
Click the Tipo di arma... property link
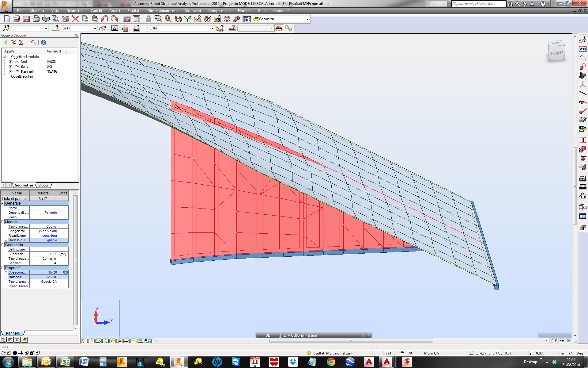pos(19,282)
